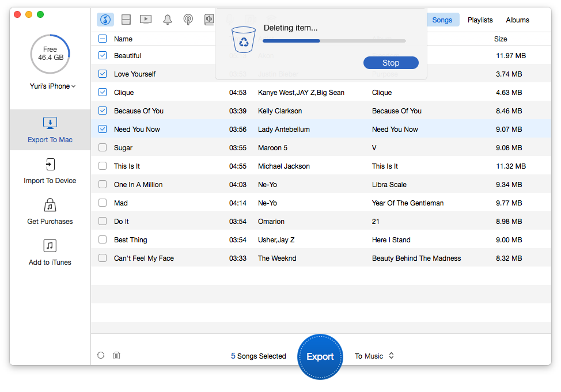Check the Best Thing checkbox
The height and width of the screenshot is (392, 561).
(103, 239)
